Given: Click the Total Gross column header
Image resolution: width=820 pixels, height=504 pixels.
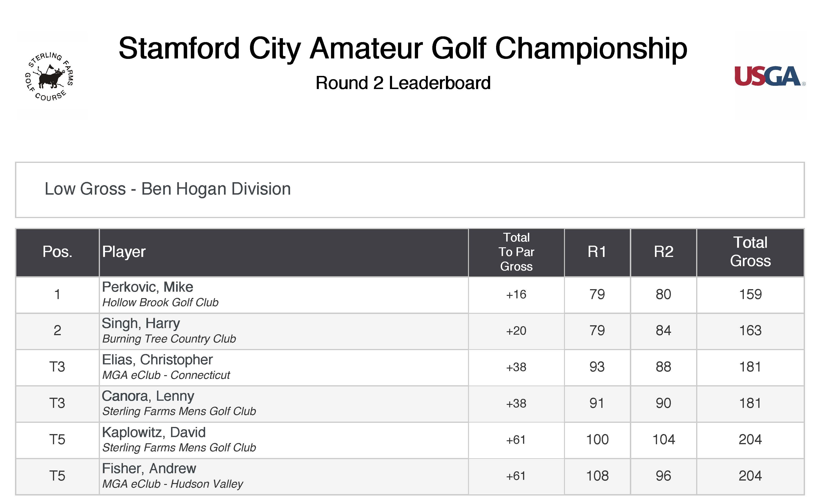Looking at the screenshot, I should pos(750,252).
